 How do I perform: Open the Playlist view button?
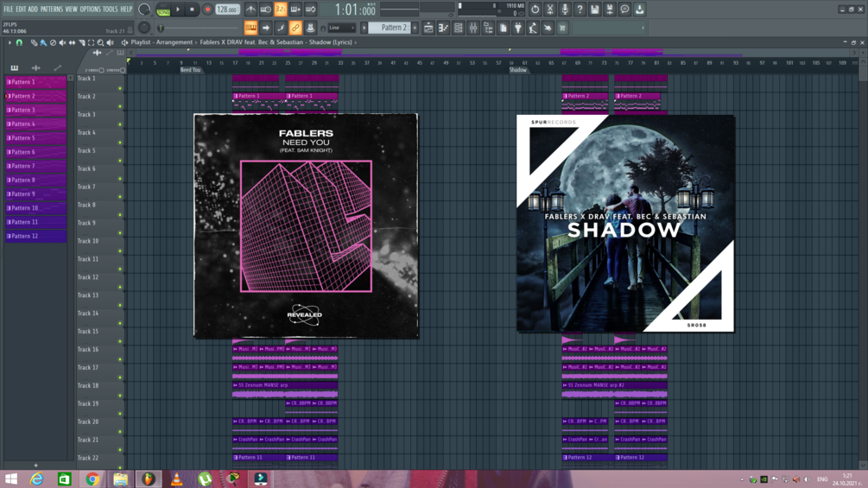coord(428,29)
